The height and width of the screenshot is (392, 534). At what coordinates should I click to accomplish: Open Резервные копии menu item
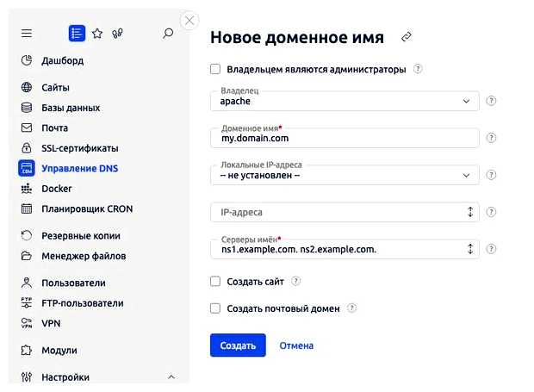point(81,236)
